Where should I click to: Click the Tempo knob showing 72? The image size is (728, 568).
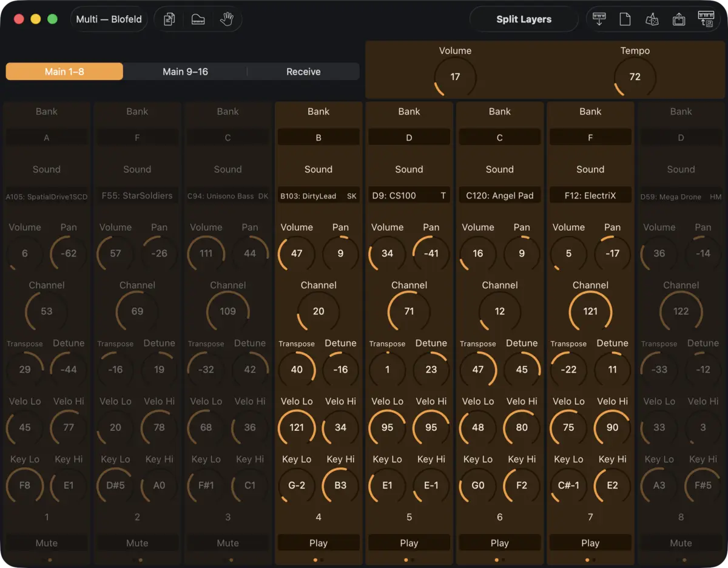[635, 77]
